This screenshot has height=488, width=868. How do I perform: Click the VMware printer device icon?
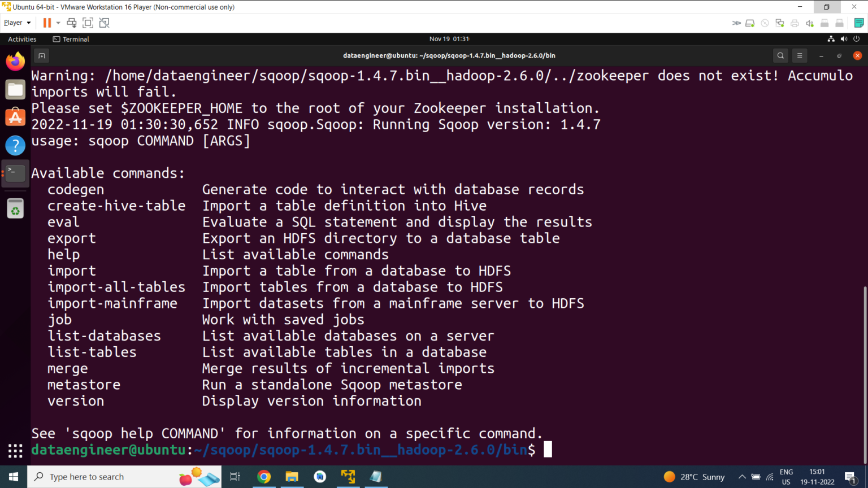click(x=795, y=23)
